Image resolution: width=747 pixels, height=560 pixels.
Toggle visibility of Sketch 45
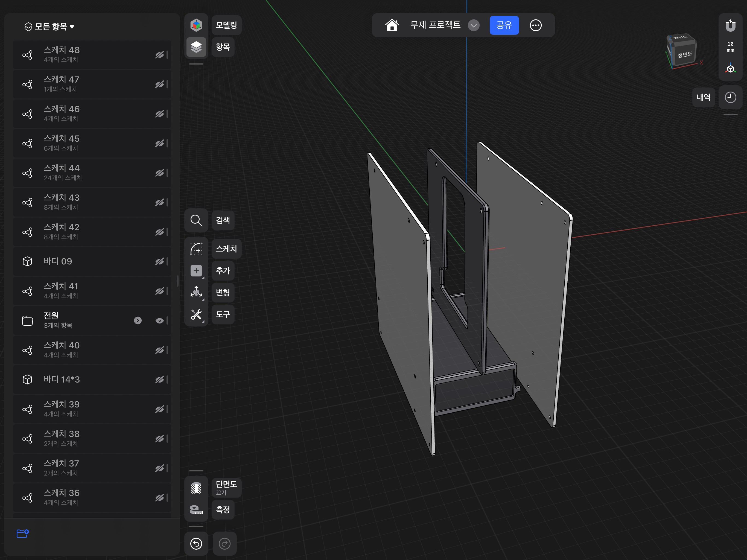click(160, 143)
